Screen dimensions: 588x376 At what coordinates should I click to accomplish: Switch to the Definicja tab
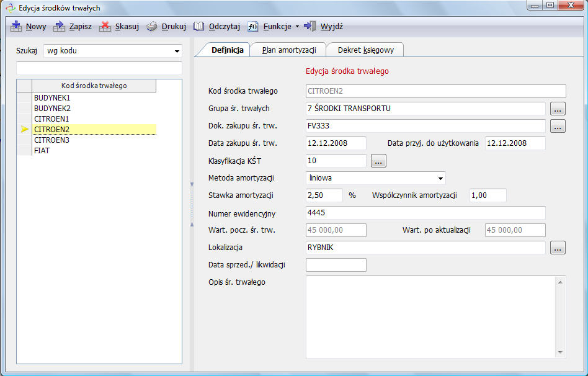[x=227, y=50]
